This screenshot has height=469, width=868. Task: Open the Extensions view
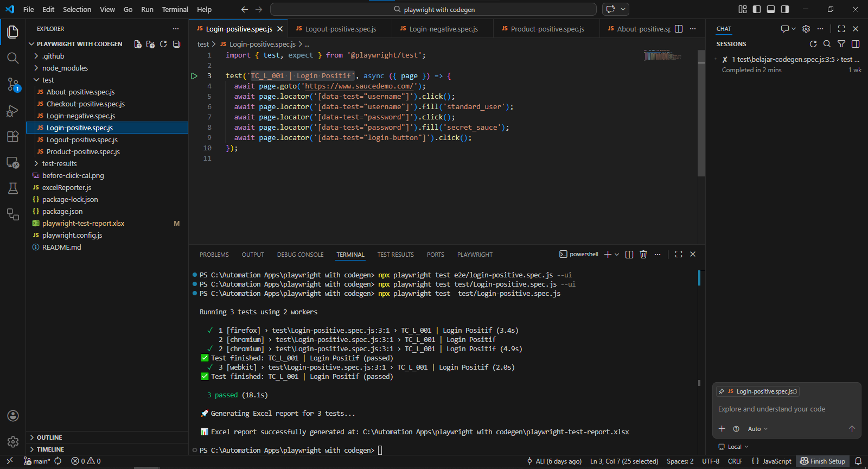click(13, 136)
